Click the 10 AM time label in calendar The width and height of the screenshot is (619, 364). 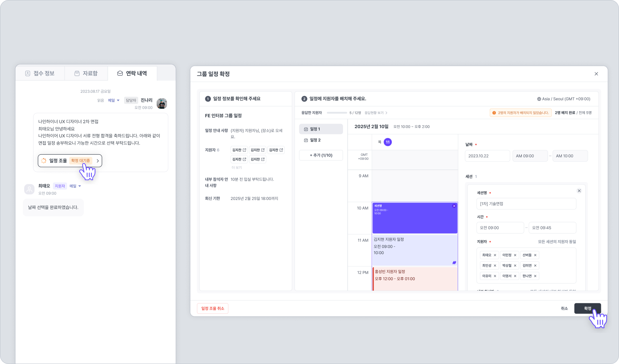(x=362, y=208)
